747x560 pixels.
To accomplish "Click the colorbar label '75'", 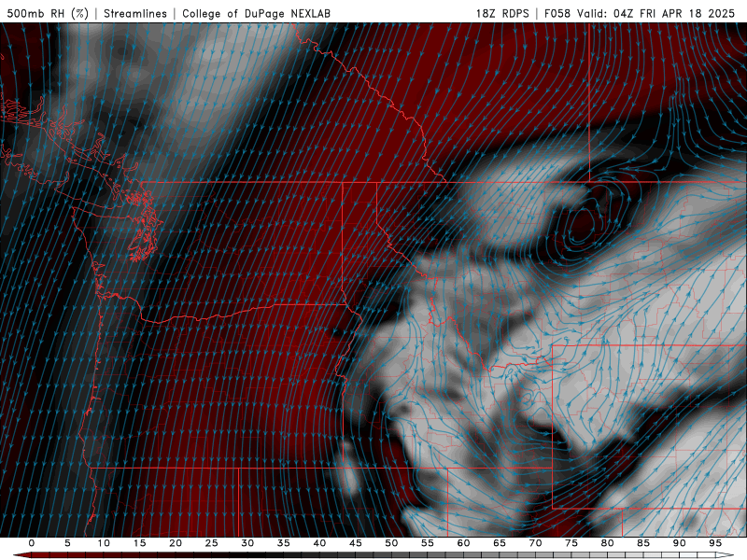I will (x=571, y=543).
